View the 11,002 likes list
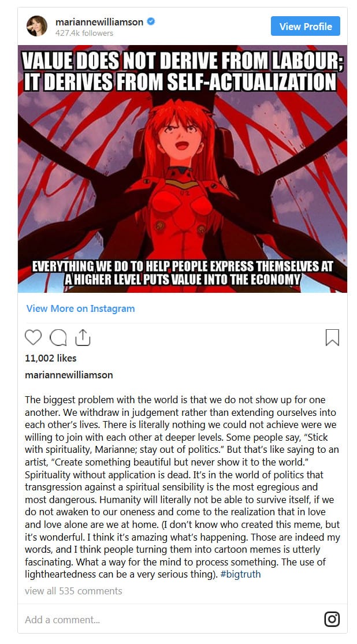Image resolution: width=357 pixels, height=644 pixels. [50, 358]
